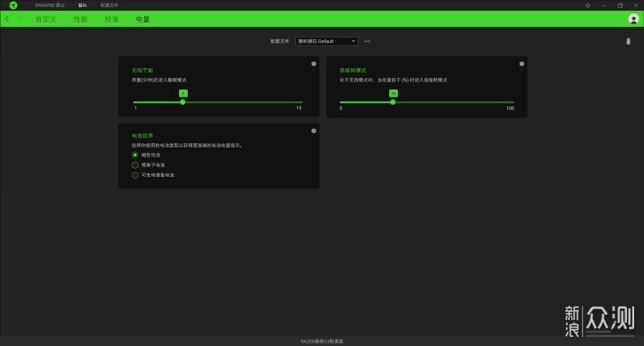The height and width of the screenshot is (346, 644).
Task: Select the 碱性电池 radio option
Action: (135, 156)
